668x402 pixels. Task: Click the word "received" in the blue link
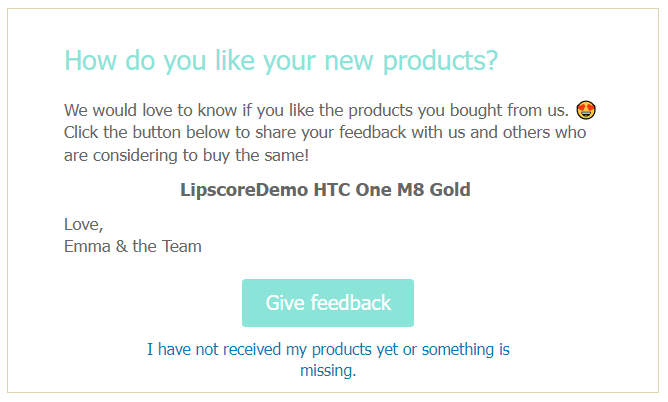[271, 350]
